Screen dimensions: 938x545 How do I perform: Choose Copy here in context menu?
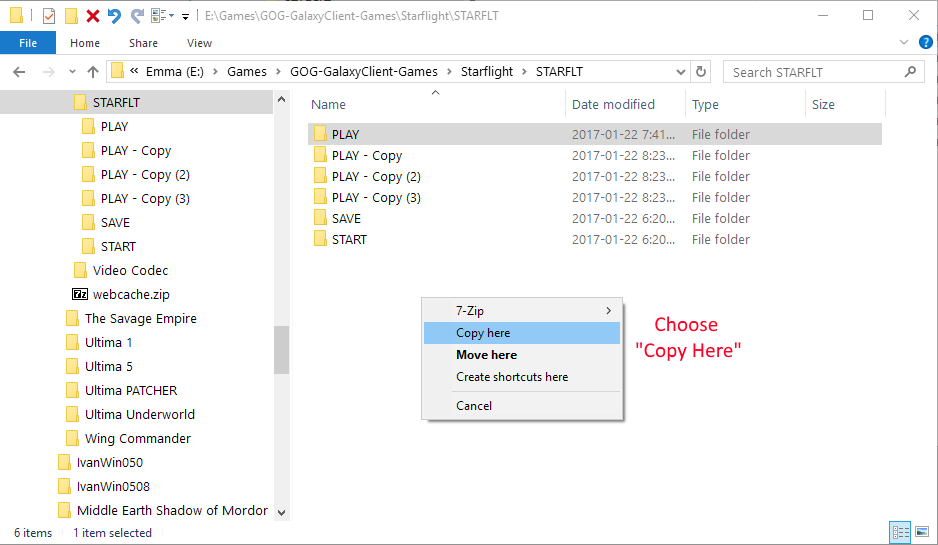click(x=522, y=333)
